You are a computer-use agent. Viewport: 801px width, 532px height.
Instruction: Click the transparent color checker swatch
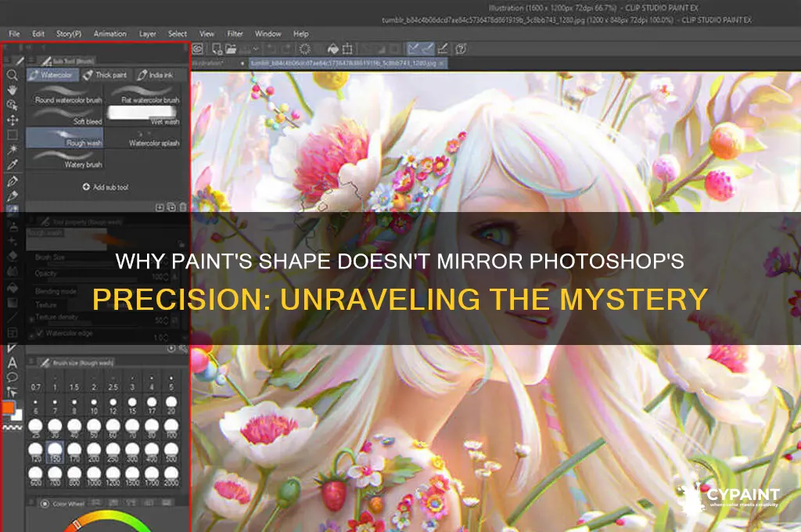pyautogui.click(x=13, y=426)
